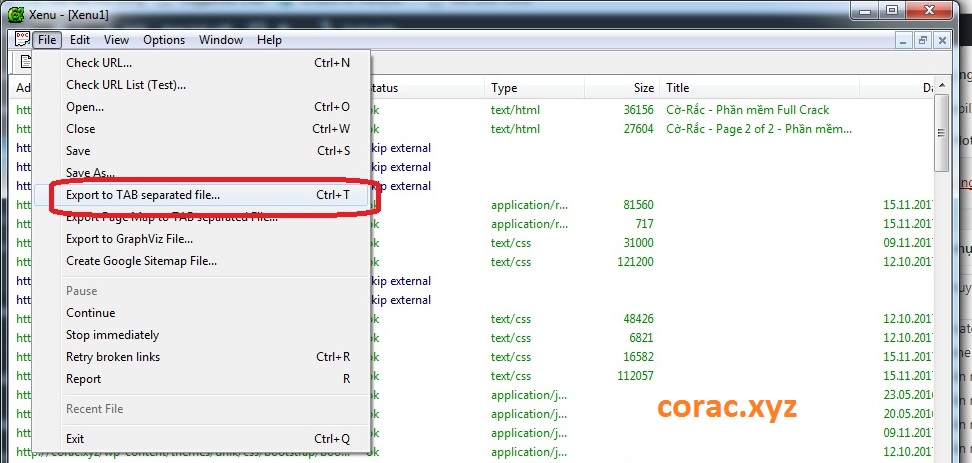
Task: Click the text/css type beside size 31000
Action: tap(511, 243)
